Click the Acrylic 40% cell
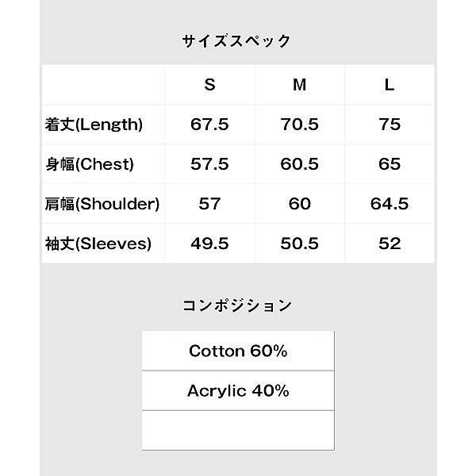The height and width of the screenshot is (476, 476). tap(238, 390)
